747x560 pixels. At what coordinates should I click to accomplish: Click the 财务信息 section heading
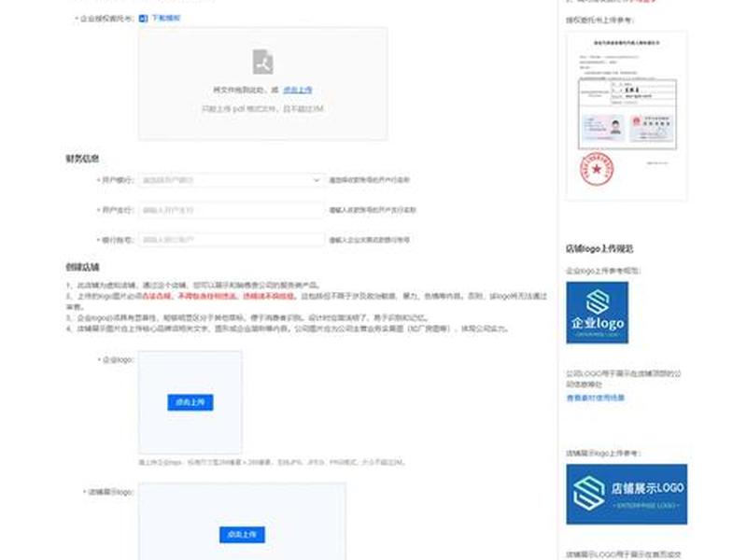pyautogui.click(x=82, y=159)
